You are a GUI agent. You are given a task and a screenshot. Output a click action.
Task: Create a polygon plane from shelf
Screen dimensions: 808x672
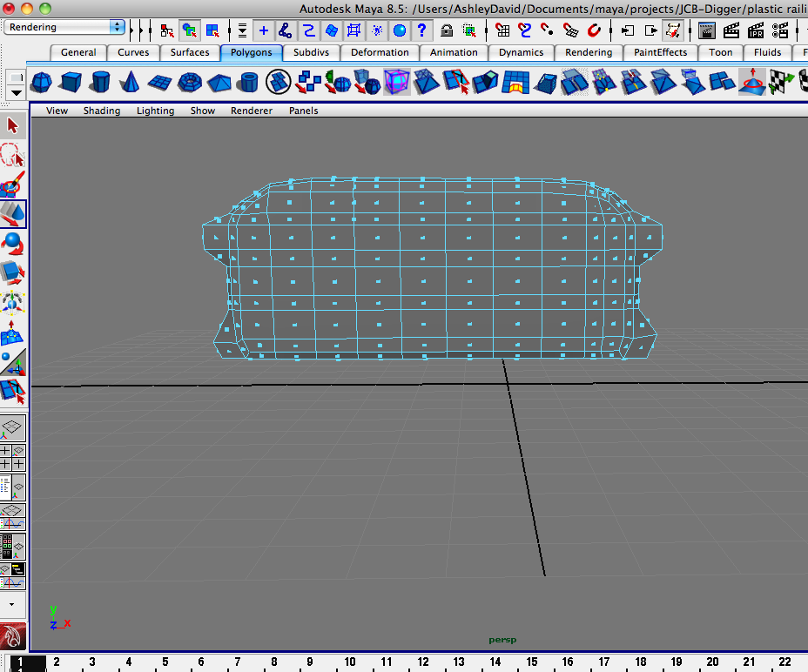tap(159, 83)
